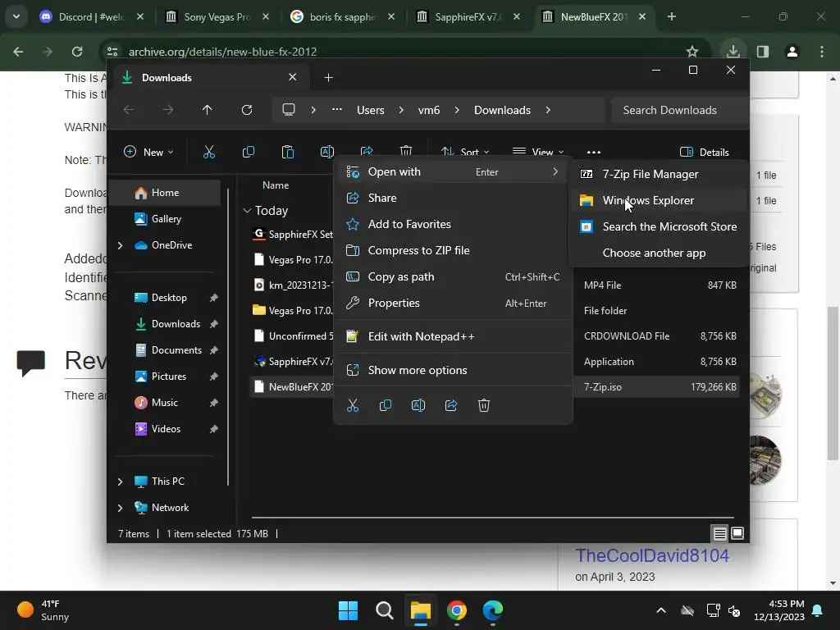The height and width of the screenshot is (630, 840).
Task: Click the Name column header
Action: tap(276, 185)
